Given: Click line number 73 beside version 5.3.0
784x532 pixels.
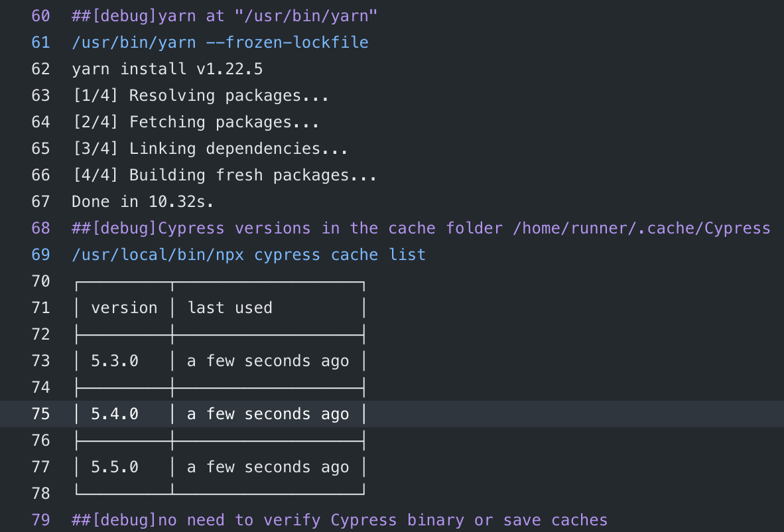Looking at the screenshot, I should [40, 360].
